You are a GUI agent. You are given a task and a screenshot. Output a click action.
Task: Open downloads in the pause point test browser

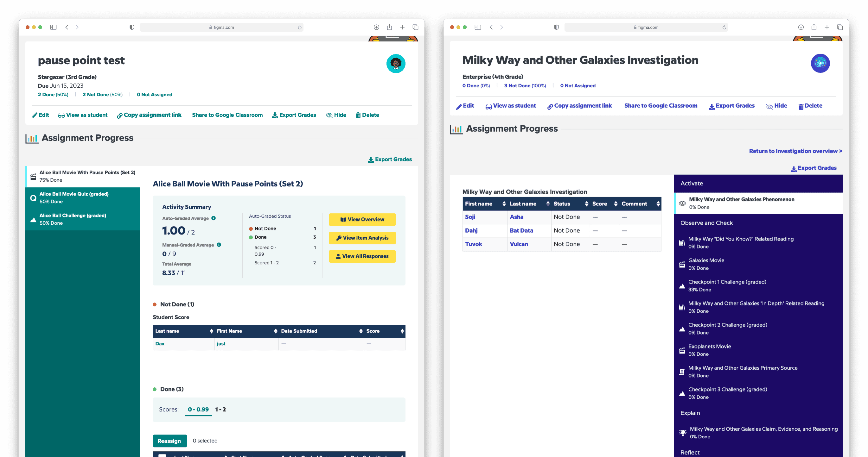pos(376,27)
